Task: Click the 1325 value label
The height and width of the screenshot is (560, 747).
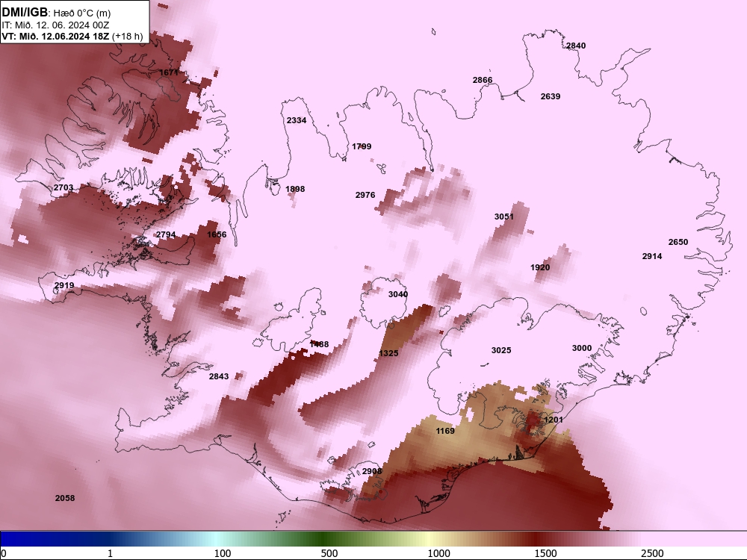Action: pos(388,353)
